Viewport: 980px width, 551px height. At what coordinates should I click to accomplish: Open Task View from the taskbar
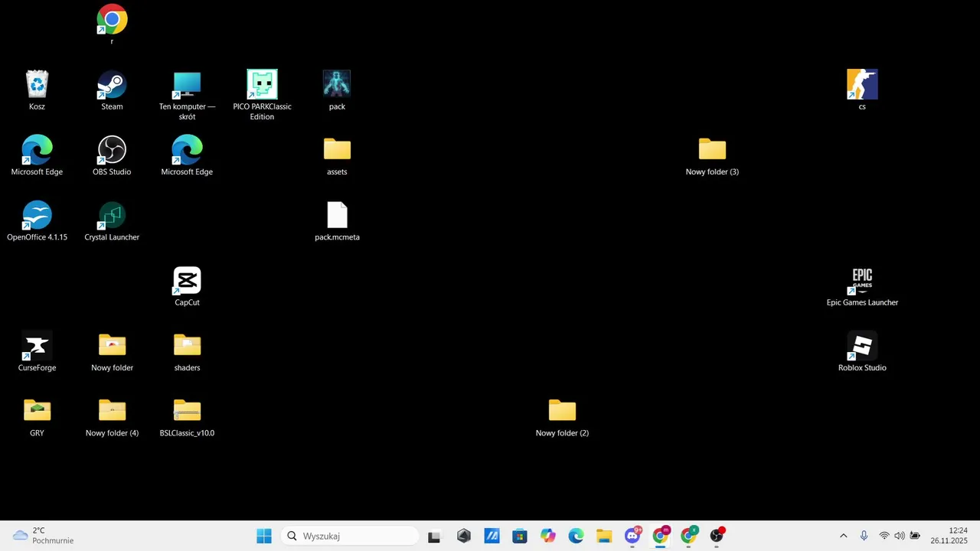(x=434, y=536)
